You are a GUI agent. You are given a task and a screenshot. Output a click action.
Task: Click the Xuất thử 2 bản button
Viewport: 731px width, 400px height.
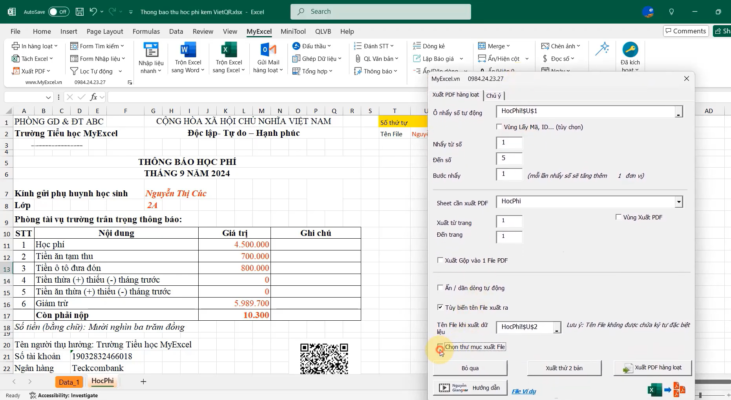[x=563, y=368]
